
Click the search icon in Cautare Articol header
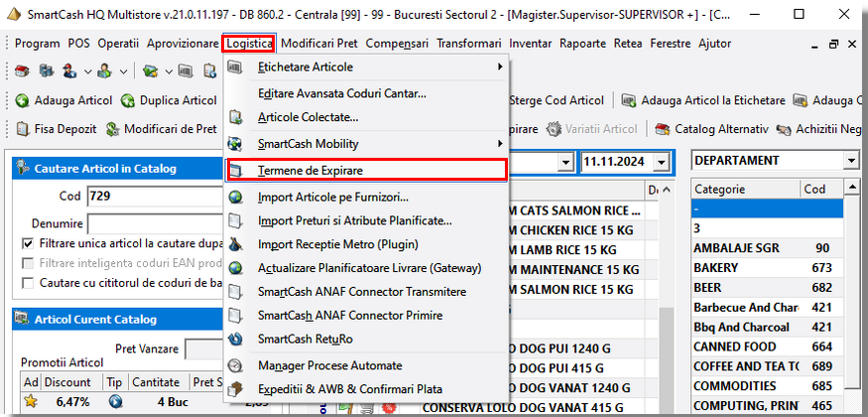pyautogui.click(x=23, y=168)
